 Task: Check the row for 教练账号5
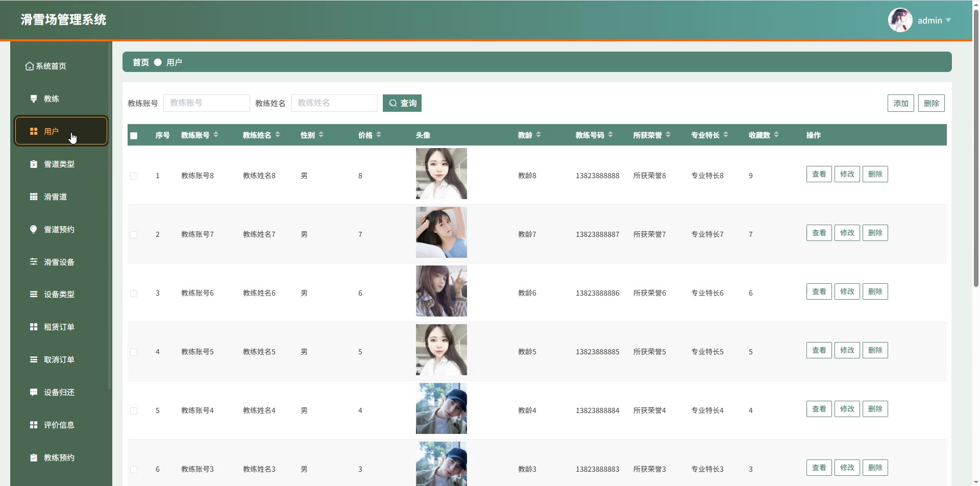click(134, 352)
